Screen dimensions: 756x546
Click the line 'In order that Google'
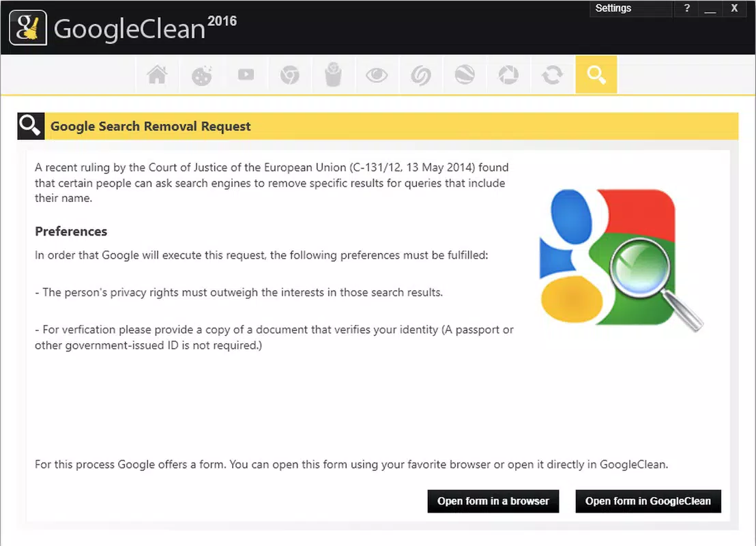[261, 255]
